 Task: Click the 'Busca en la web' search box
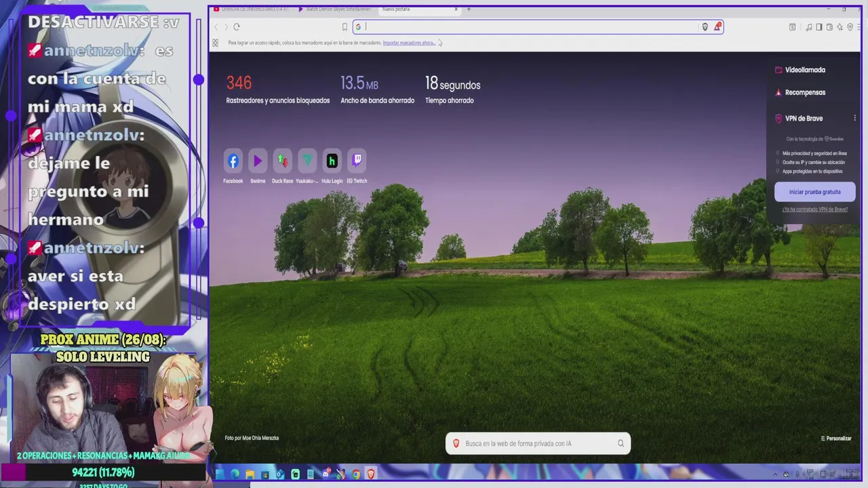point(538,444)
